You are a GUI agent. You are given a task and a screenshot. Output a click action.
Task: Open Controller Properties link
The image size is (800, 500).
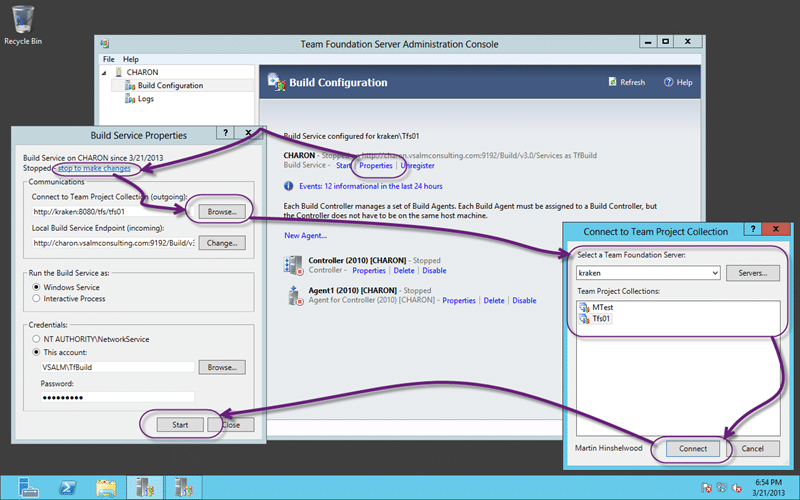pos(369,270)
